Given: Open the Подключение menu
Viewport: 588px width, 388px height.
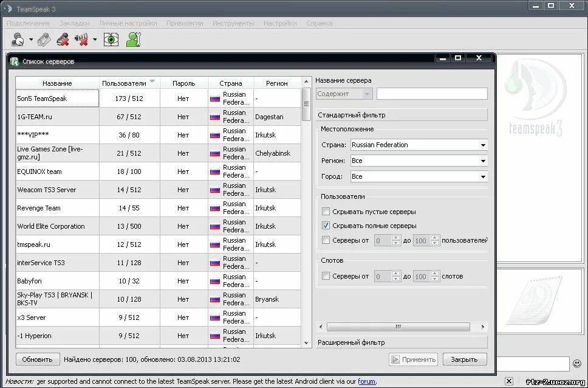Looking at the screenshot, I should point(28,23).
